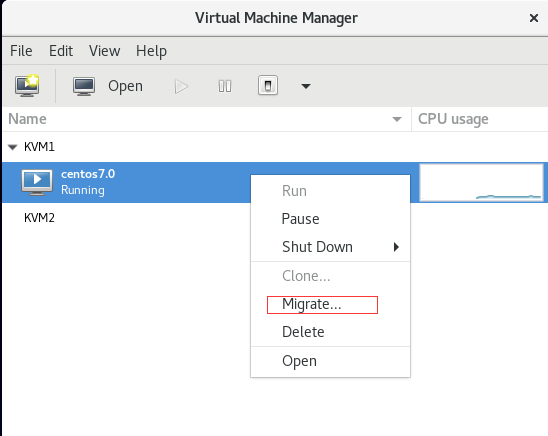Click the centos7.0 CPU usage graph
The image size is (548, 436).
coord(481,182)
